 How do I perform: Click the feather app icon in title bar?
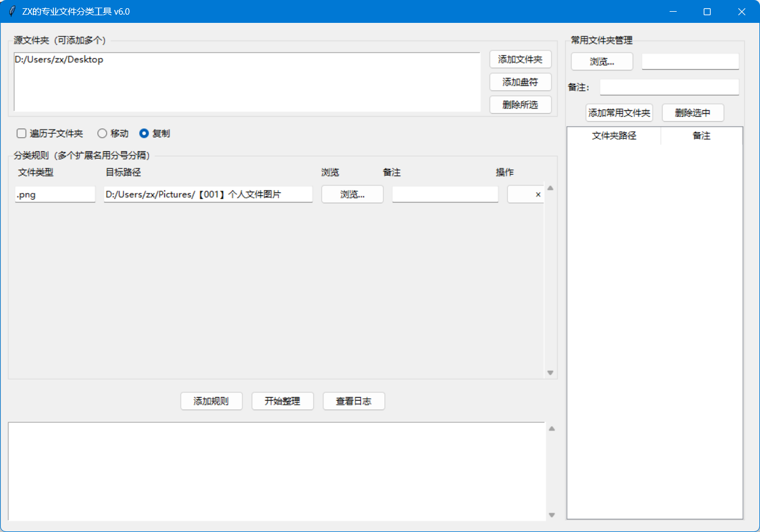[x=12, y=12]
